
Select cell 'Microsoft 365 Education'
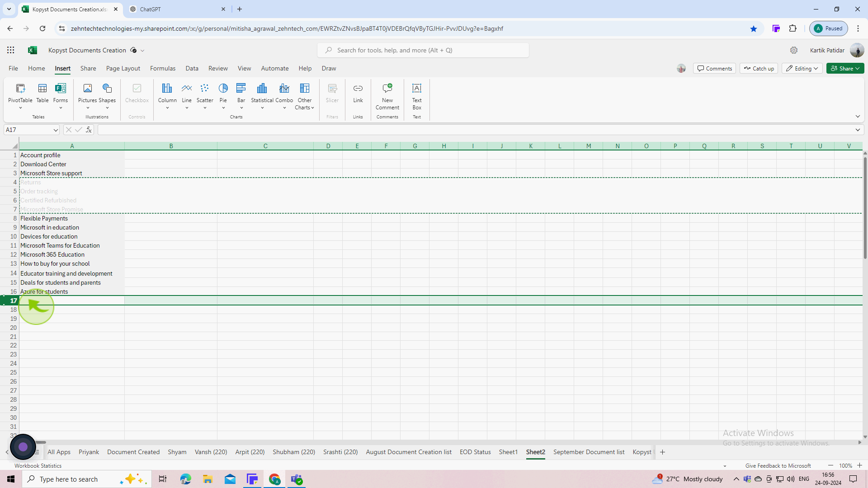[72, 254]
